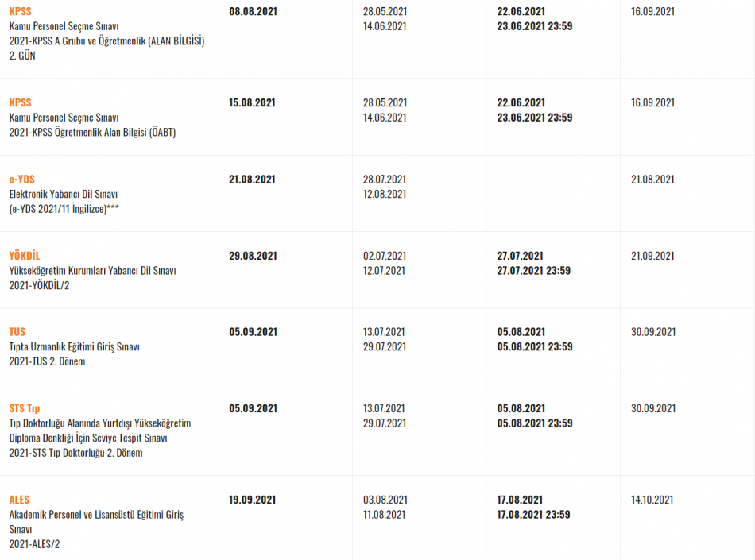The image size is (755, 560).
Task: Select exam date 08.08.2021
Action: 254,12
